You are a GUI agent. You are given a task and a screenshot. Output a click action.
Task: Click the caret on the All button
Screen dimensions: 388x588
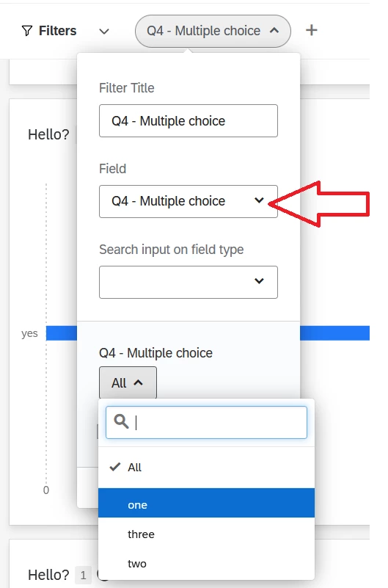pos(138,382)
